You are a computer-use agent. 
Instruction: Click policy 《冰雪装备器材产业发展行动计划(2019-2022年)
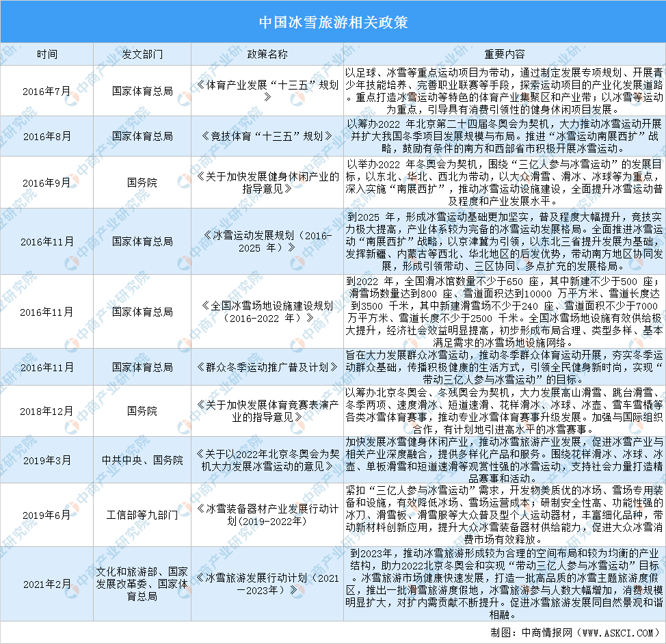267,515
